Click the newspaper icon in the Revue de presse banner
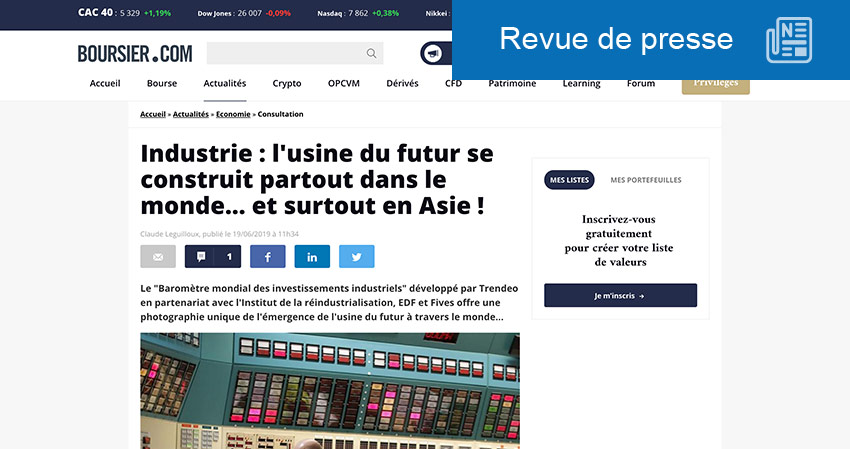Viewport: 850px width, 449px height. tap(788, 40)
